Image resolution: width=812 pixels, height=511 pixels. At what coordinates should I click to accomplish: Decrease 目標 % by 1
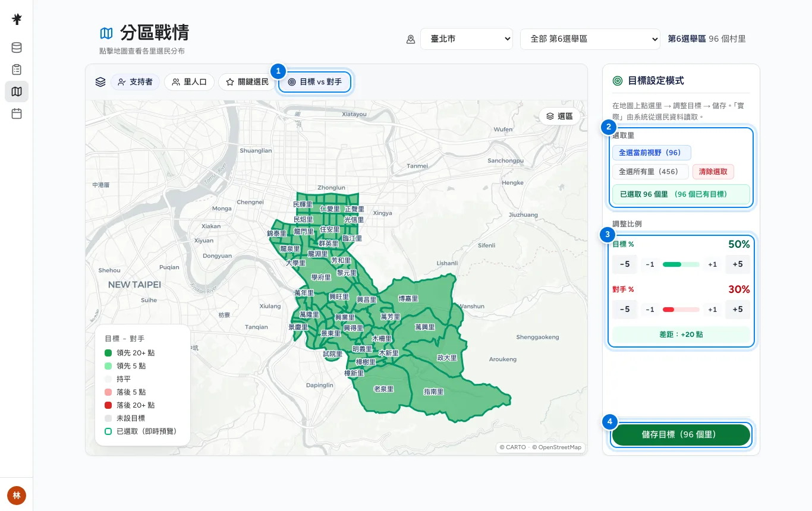click(650, 264)
